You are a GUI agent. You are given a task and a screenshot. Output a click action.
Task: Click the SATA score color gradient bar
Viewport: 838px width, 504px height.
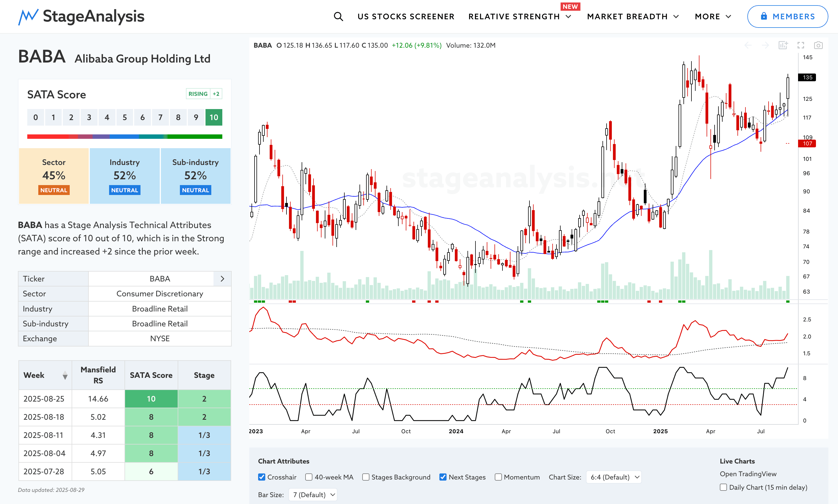click(125, 137)
